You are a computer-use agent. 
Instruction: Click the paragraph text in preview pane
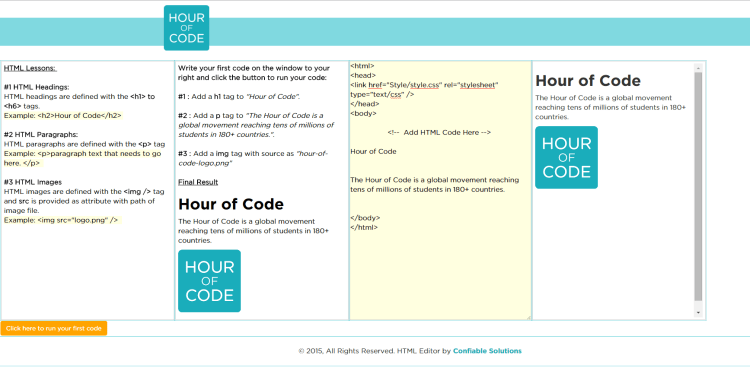pos(610,107)
